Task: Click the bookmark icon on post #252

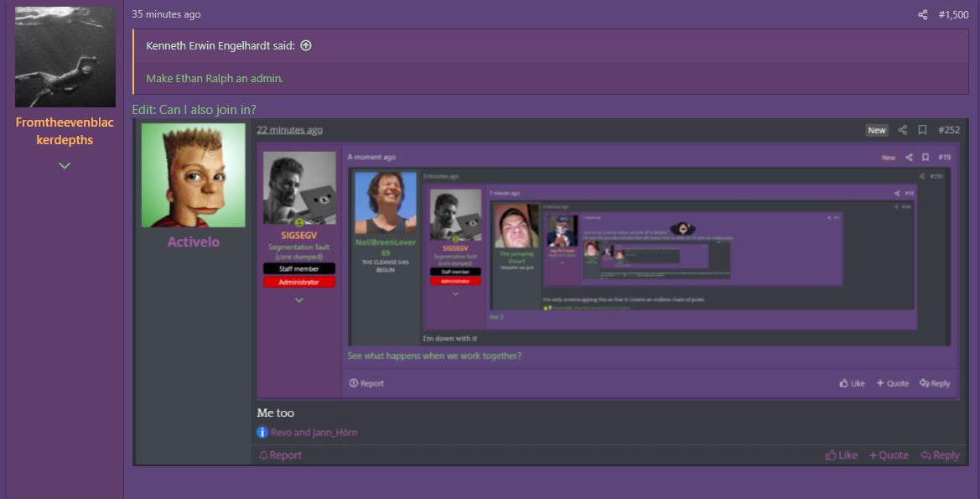Action: coord(922,129)
